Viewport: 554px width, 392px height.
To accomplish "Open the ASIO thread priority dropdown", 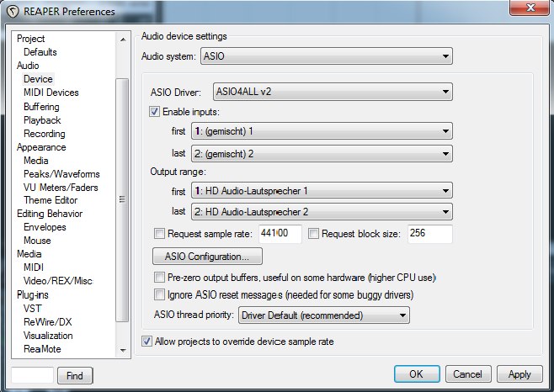I will 324,315.
